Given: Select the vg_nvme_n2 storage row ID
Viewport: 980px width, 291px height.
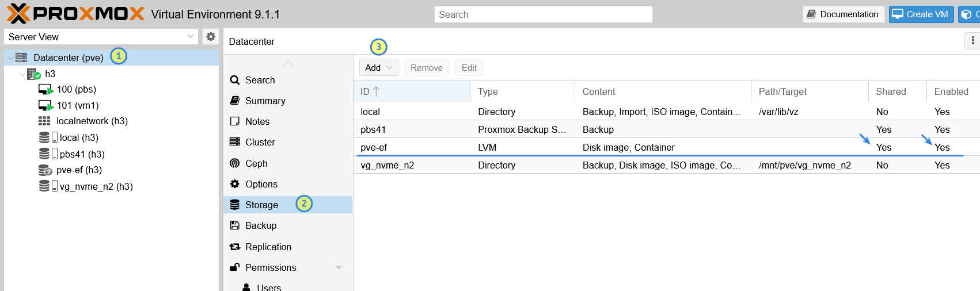Looking at the screenshot, I should [387, 165].
